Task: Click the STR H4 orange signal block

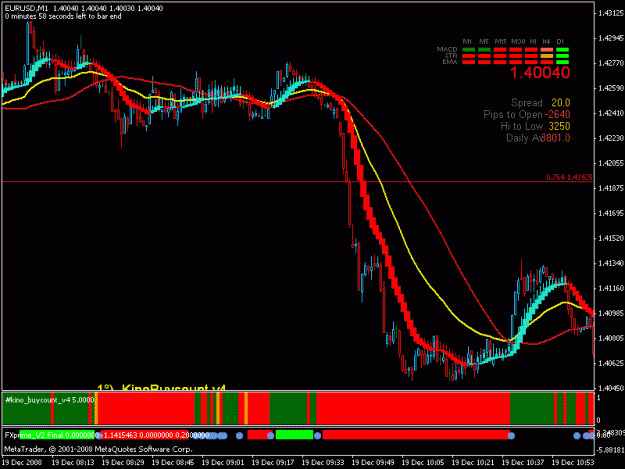Action: 546,56
